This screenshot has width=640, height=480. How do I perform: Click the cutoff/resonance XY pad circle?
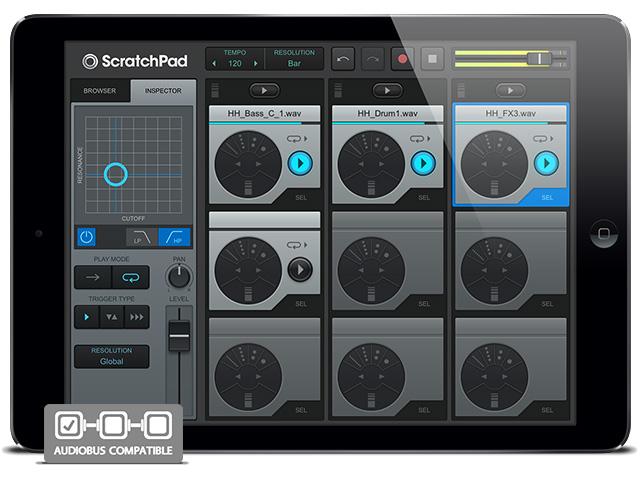116,175
